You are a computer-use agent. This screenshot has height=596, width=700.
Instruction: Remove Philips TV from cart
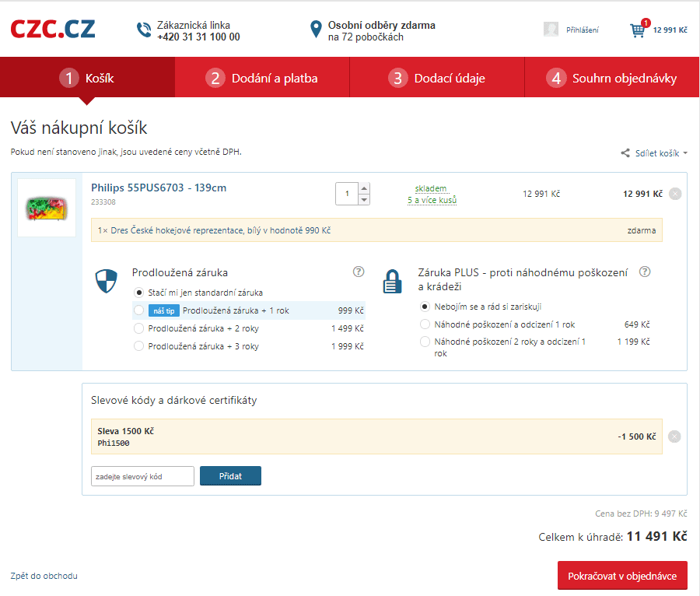point(675,194)
